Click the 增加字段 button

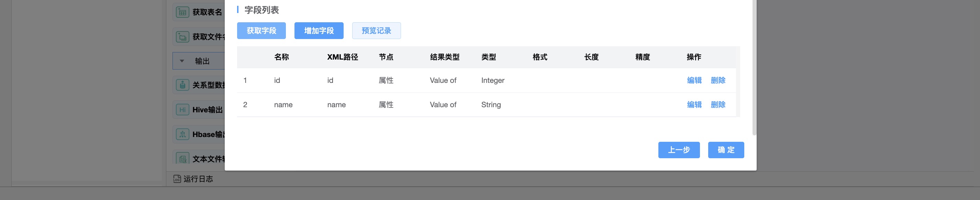click(319, 31)
